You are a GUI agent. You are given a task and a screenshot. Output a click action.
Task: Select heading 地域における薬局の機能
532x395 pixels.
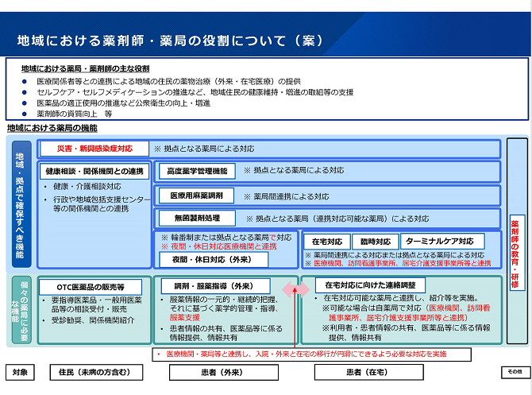coord(52,128)
